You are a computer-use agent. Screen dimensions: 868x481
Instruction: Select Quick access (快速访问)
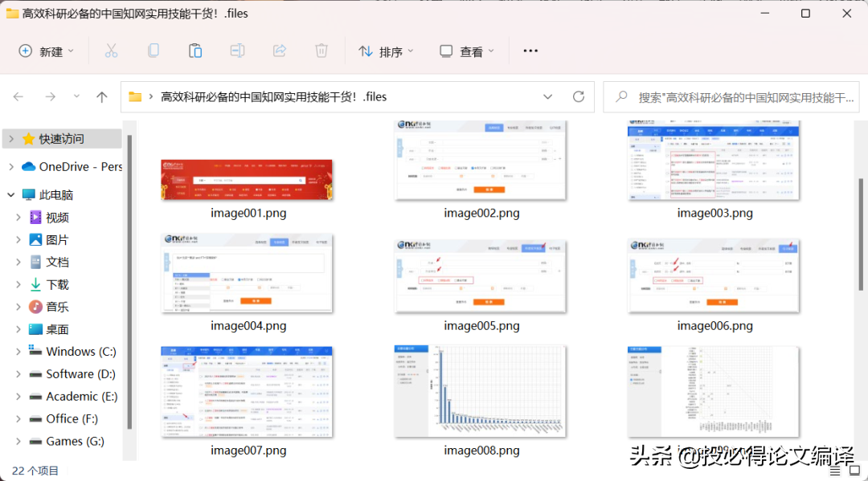coord(61,139)
